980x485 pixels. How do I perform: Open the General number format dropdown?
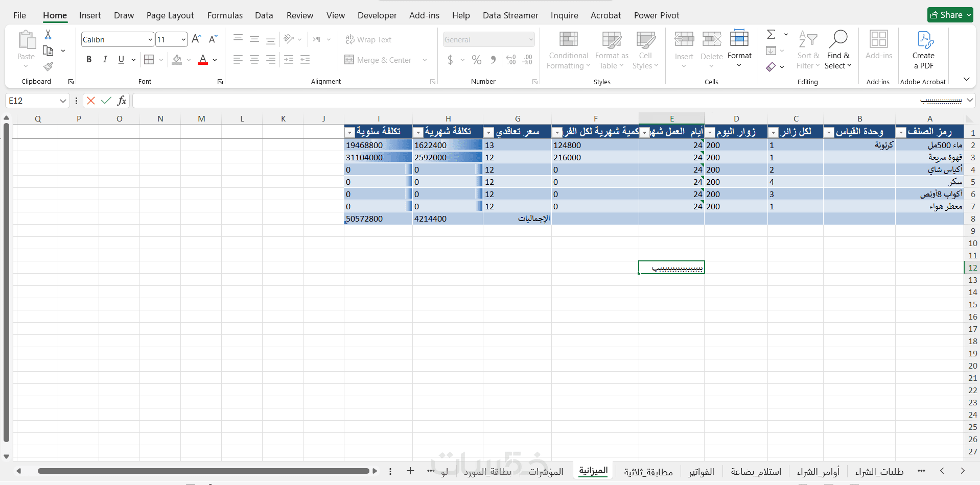coord(531,39)
